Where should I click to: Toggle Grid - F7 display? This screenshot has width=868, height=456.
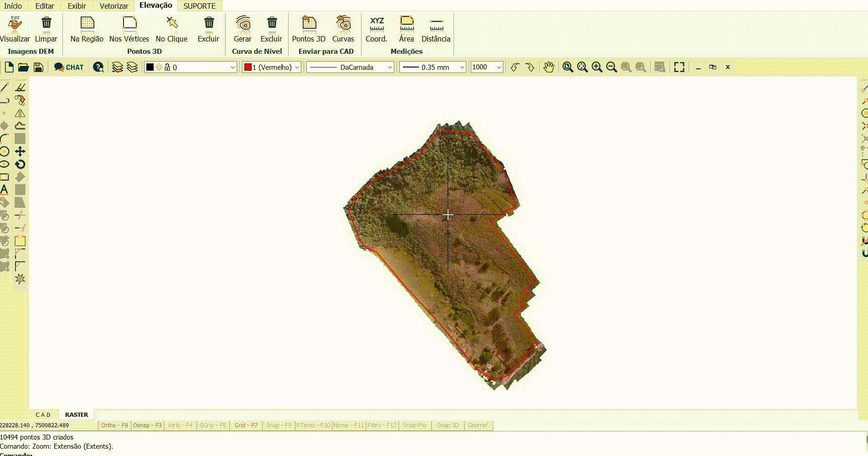coord(246,425)
